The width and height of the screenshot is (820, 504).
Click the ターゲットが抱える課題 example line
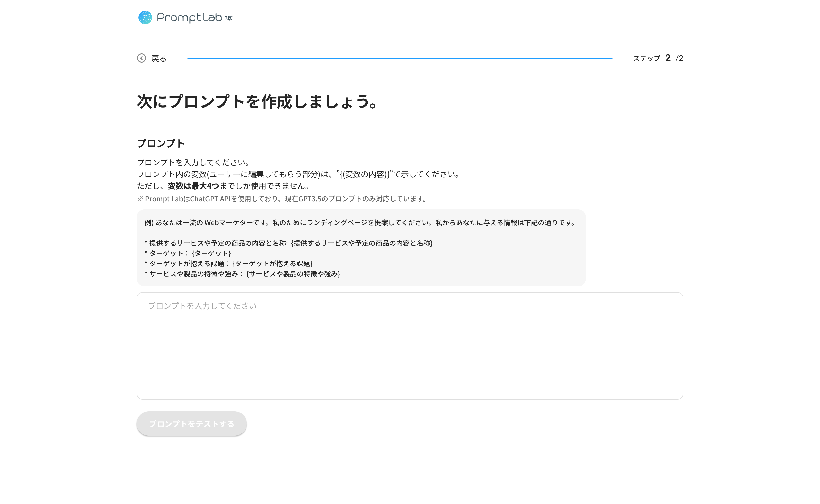coord(228,264)
